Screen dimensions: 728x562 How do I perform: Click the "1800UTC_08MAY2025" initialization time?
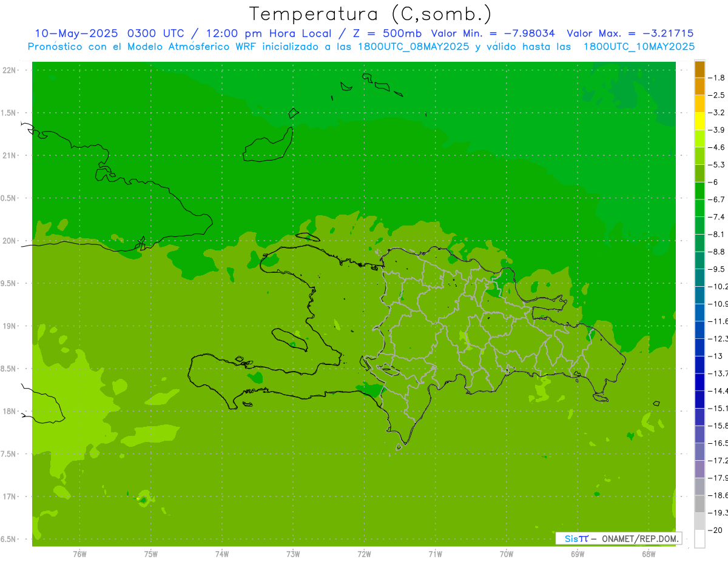click(413, 47)
